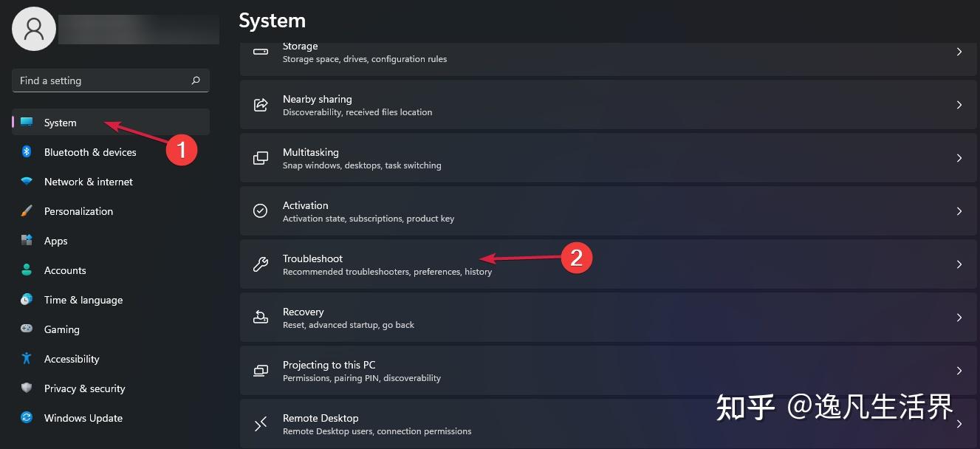The width and height of the screenshot is (980, 449).
Task: Click the Gaming controller icon
Action: click(27, 329)
